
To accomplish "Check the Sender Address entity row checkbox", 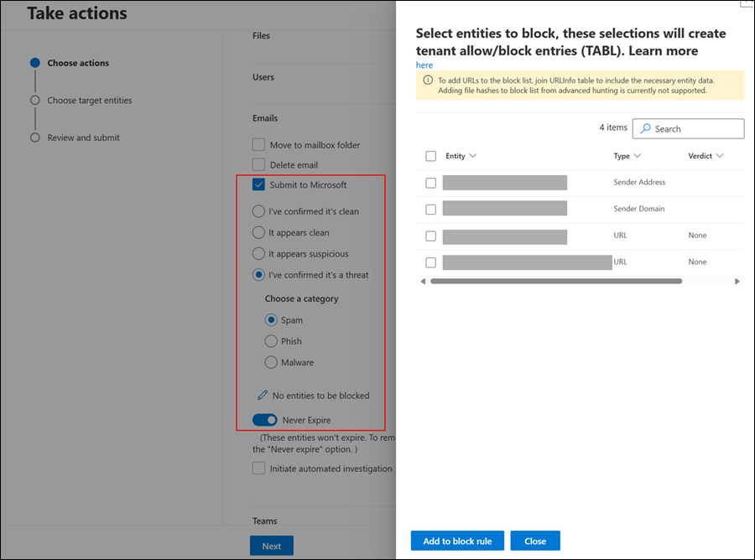I will (431, 183).
